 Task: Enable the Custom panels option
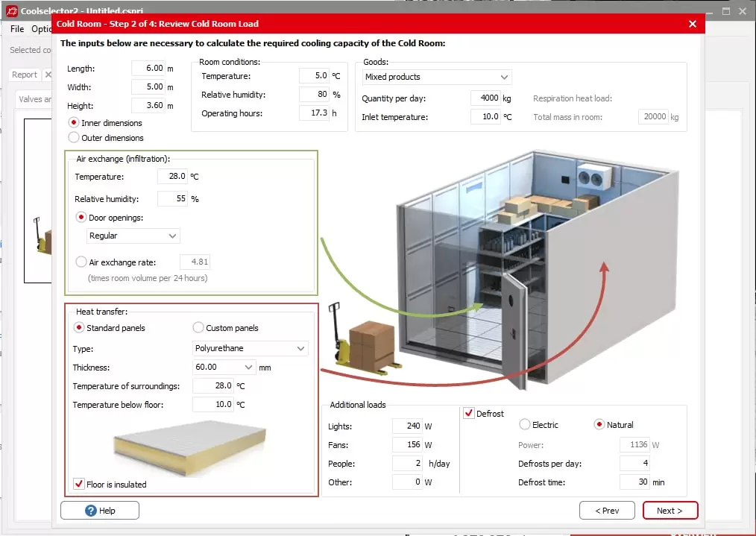pyautogui.click(x=198, y=328)
